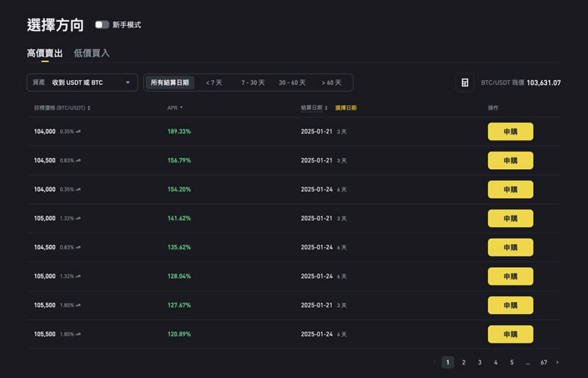Click trend chart icon in 156.79% APR row
The image size is (588, 378).
pyautogui.click(x=78, y=160)
